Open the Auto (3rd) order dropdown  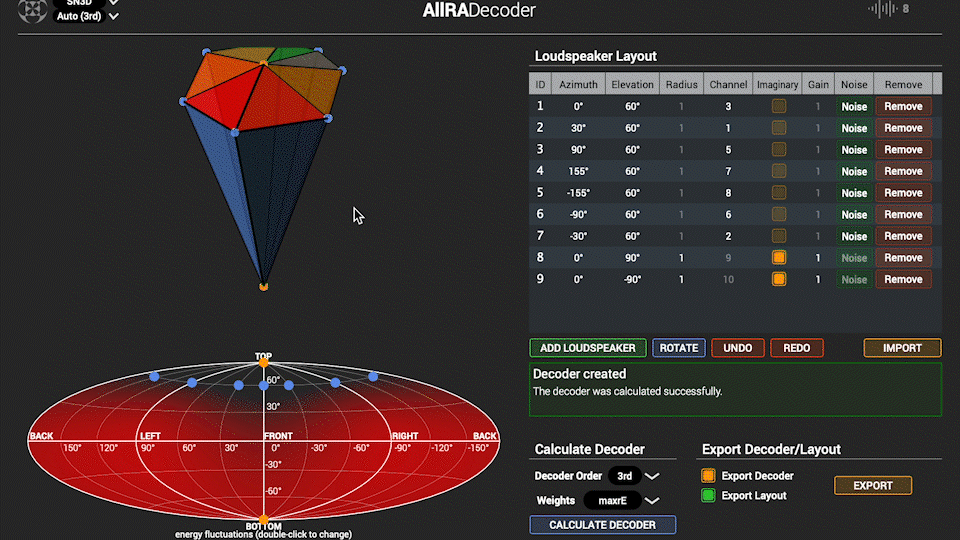click(x=87, y=17)
